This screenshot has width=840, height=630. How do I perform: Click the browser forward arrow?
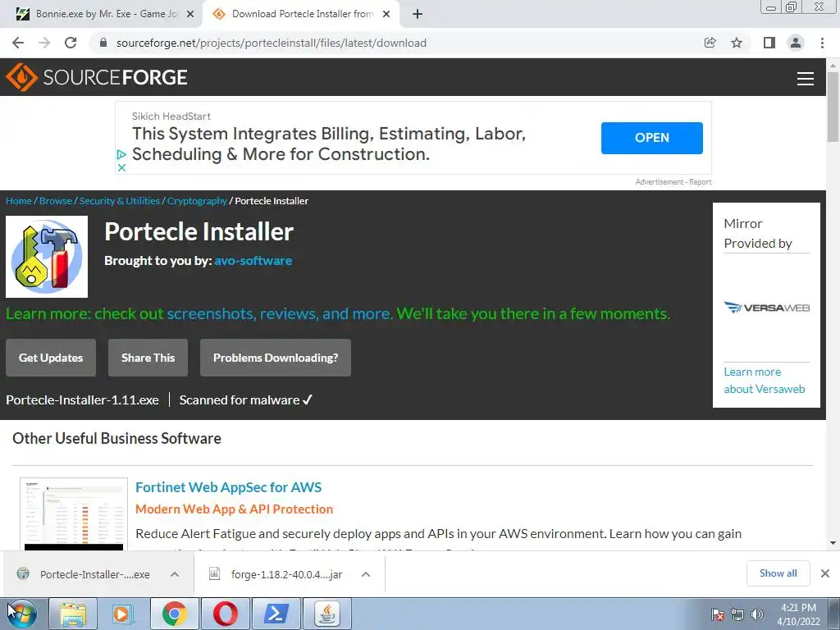[x=44, y=43]
